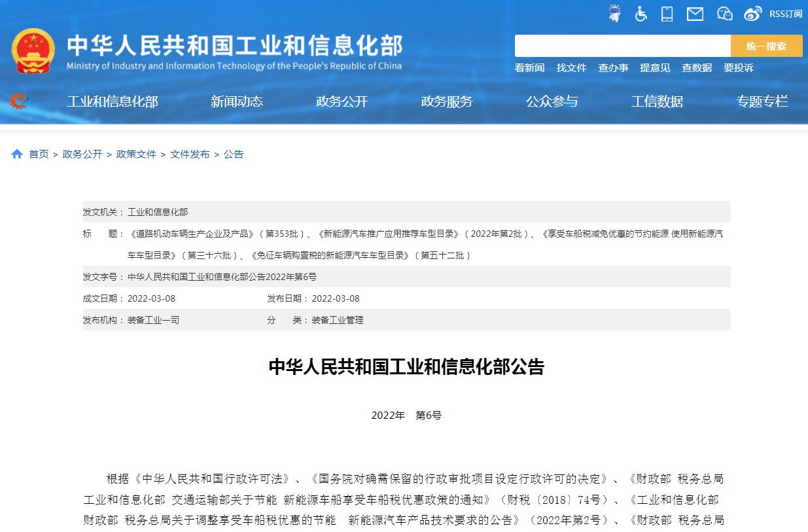The height and width of the screenshot is (532, 808).
Task: Focus the search input field
Action: pyautogui.click(x=623, y=46)
